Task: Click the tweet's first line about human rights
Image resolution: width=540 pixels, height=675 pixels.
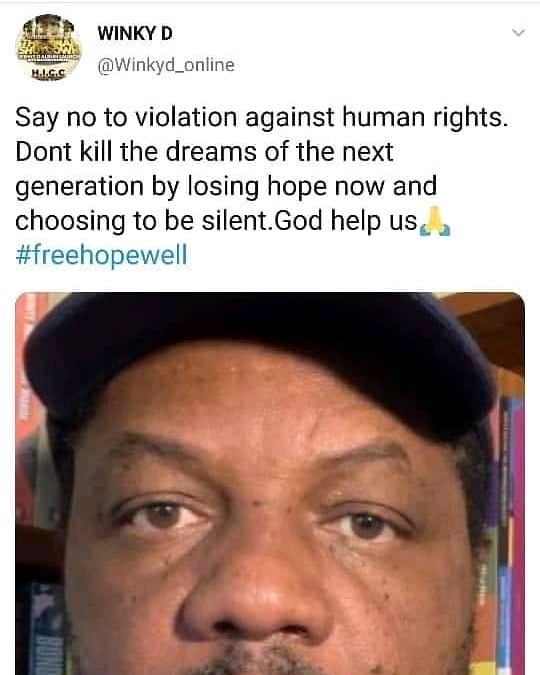Action: [261, 118]
